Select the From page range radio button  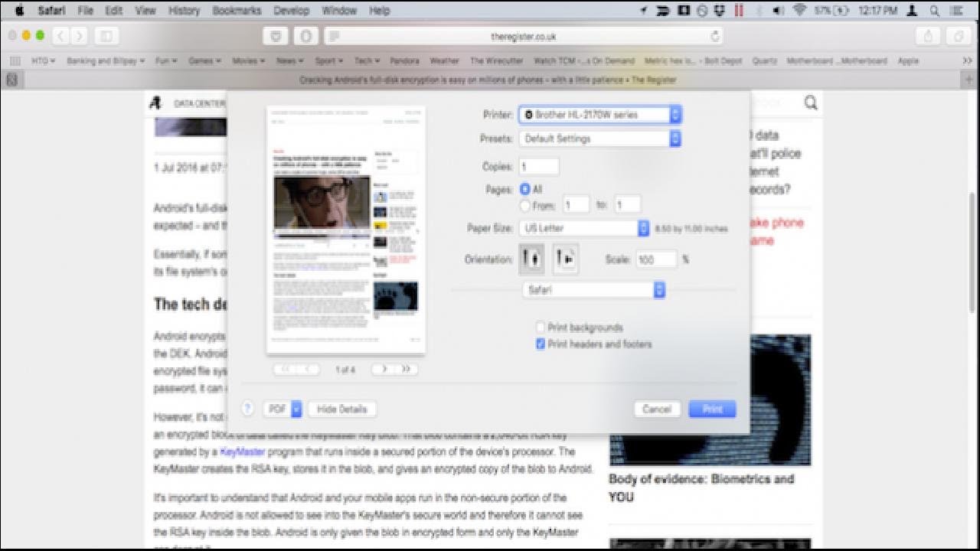tap(525, 205)
